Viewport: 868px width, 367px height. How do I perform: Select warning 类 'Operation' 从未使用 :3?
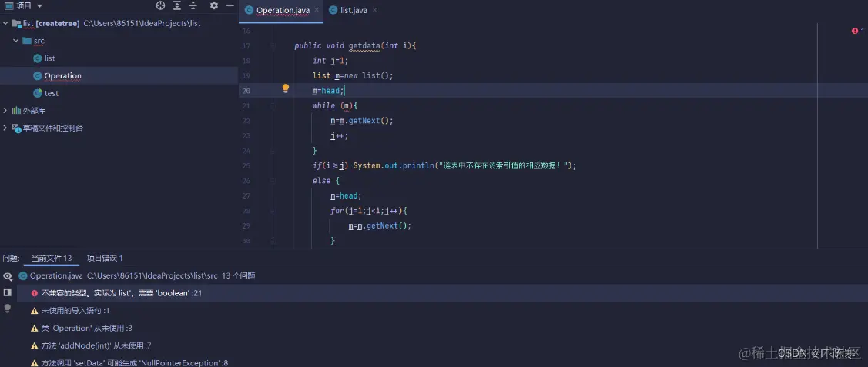[442, 329]
